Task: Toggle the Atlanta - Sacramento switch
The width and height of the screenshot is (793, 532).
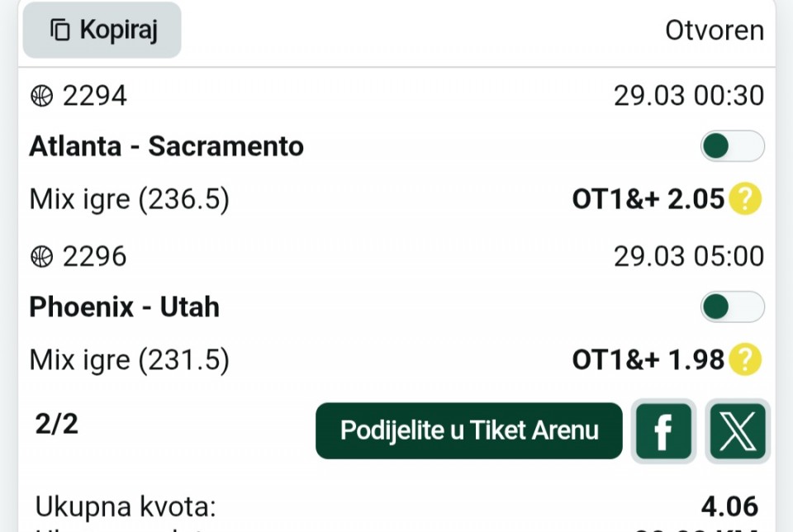Action: [732, 147]
